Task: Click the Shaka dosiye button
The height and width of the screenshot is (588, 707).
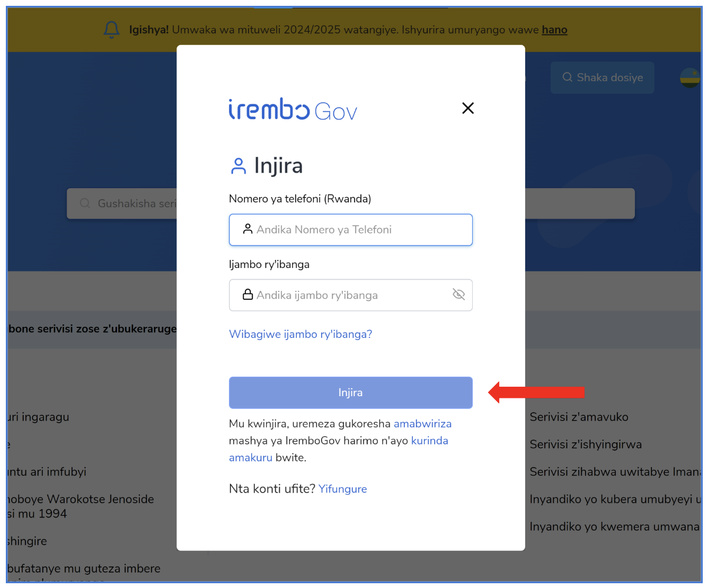Action: tap(602, 78)
